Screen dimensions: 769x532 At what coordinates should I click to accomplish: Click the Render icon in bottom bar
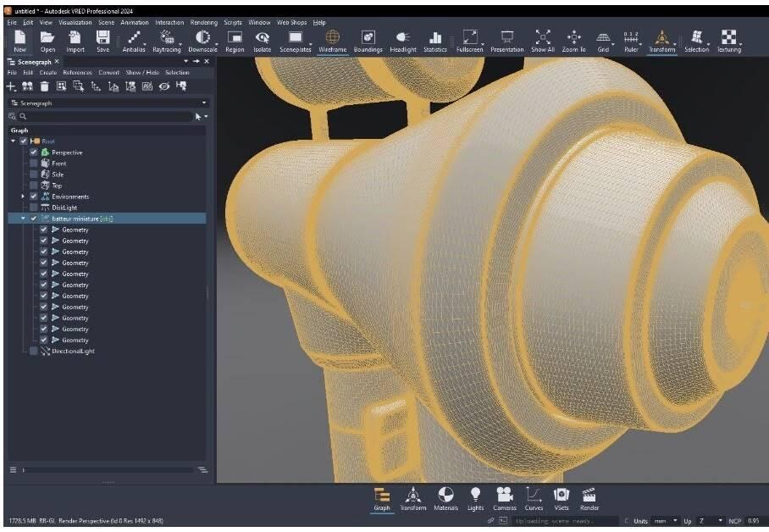pyautogui.click(x=589, y=498)
